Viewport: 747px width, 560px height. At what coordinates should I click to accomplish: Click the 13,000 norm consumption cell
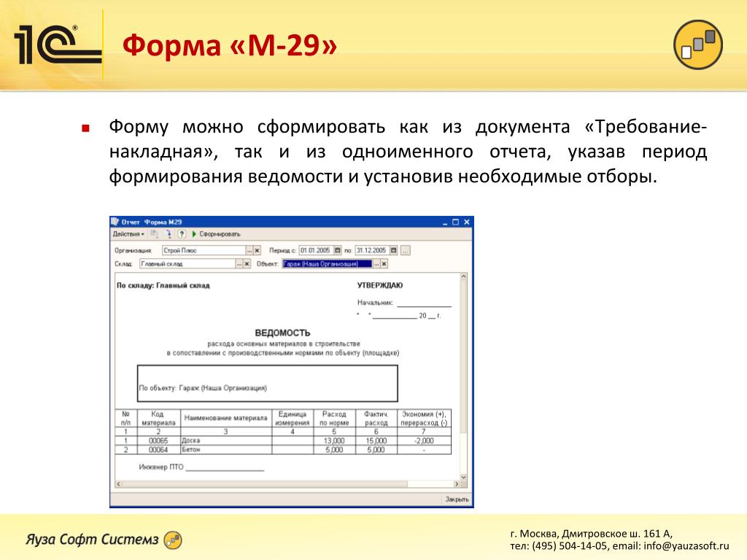point(334,441)
